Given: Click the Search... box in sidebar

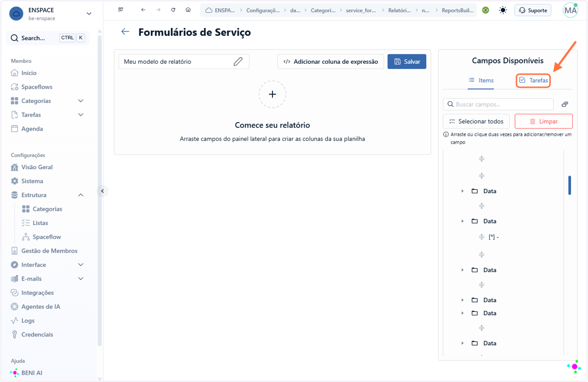Looking at the screenshot, I should [48, 38].
